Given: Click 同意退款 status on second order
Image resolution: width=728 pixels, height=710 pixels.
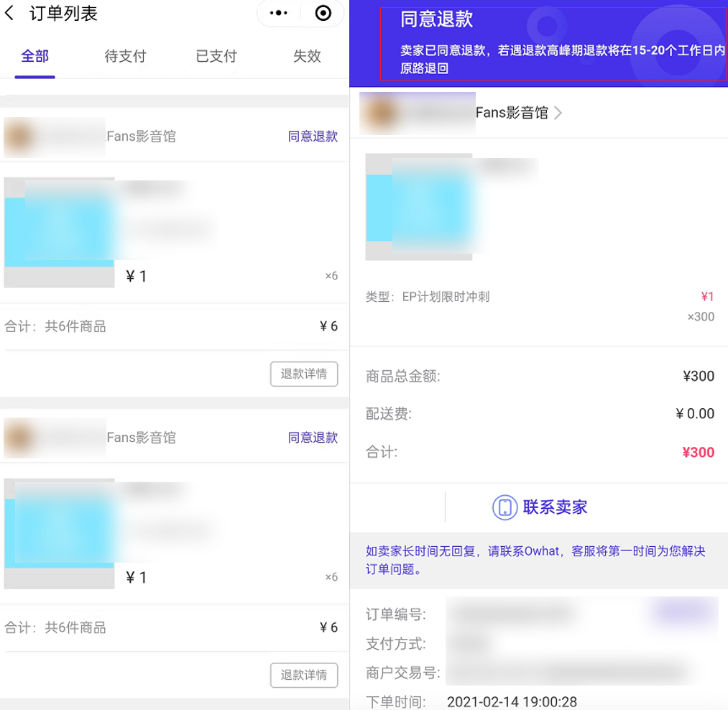Looking at the screenshot, I should point(313,438).
